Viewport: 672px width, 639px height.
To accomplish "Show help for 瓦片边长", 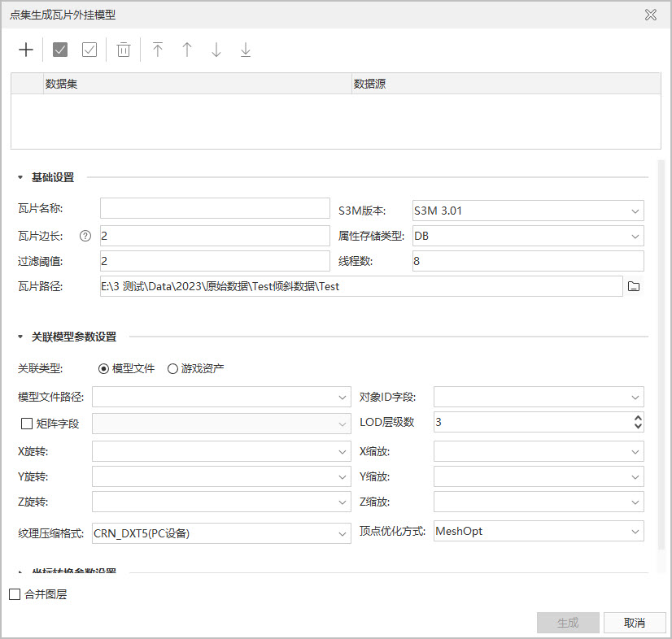I will click(85, 237).
